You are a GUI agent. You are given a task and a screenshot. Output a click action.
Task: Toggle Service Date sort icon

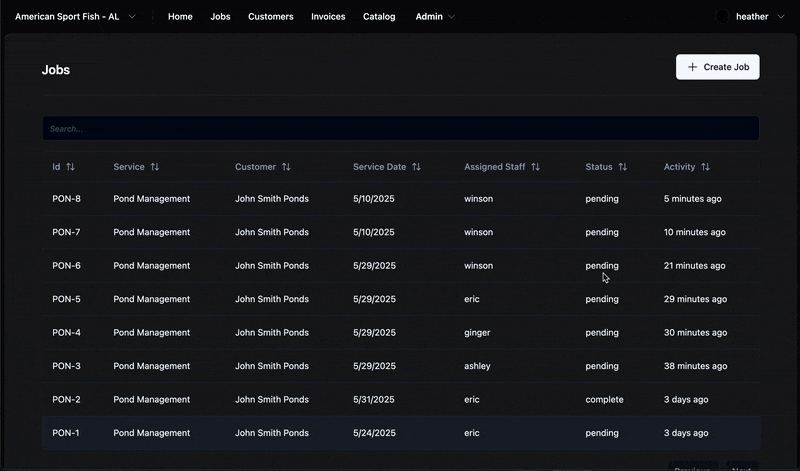(x=416, y=167)
